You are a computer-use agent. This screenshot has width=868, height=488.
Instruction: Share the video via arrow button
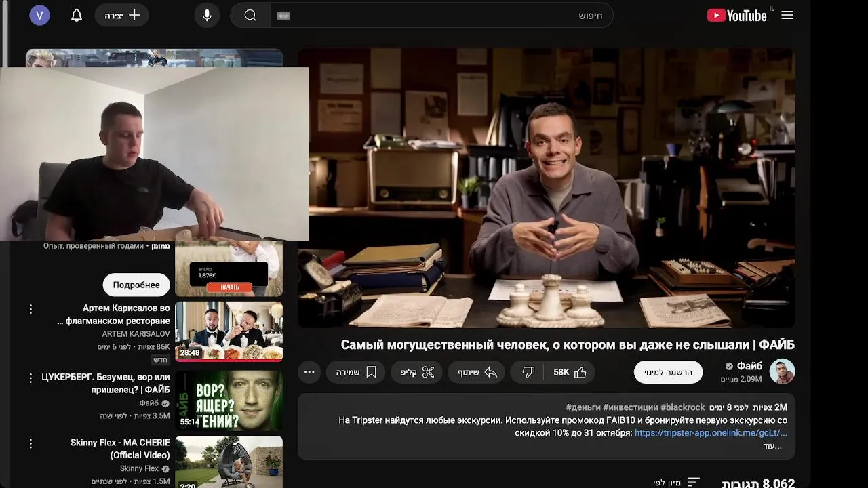477,372
